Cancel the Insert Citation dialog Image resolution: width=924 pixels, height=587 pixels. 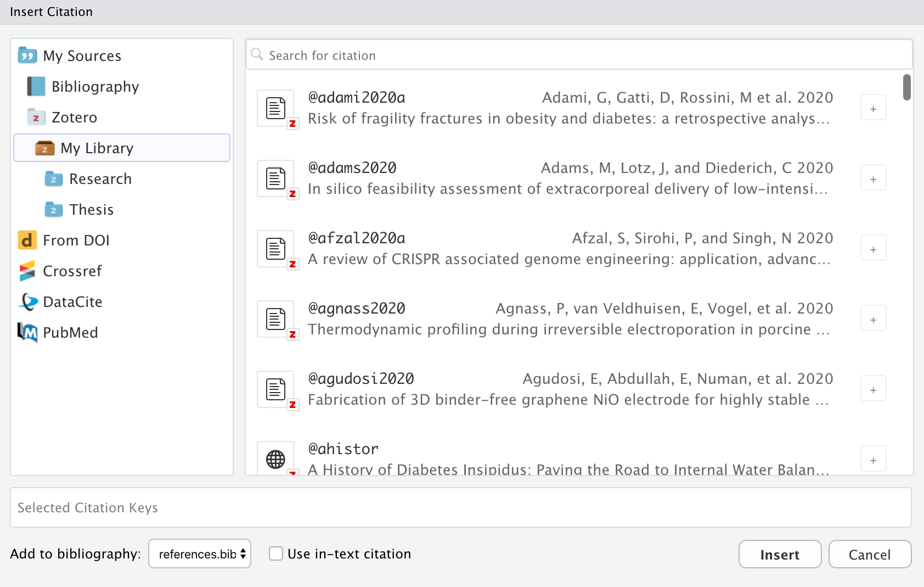(x=870, y=554)
